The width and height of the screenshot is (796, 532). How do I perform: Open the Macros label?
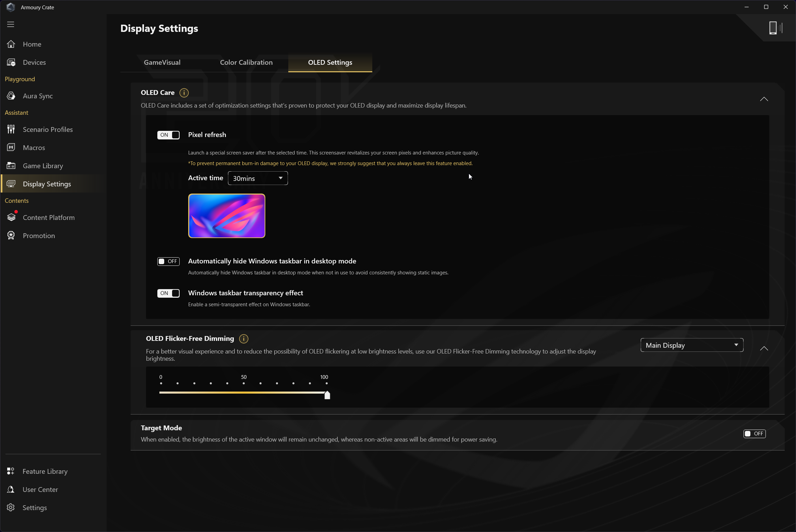[34, 148]
